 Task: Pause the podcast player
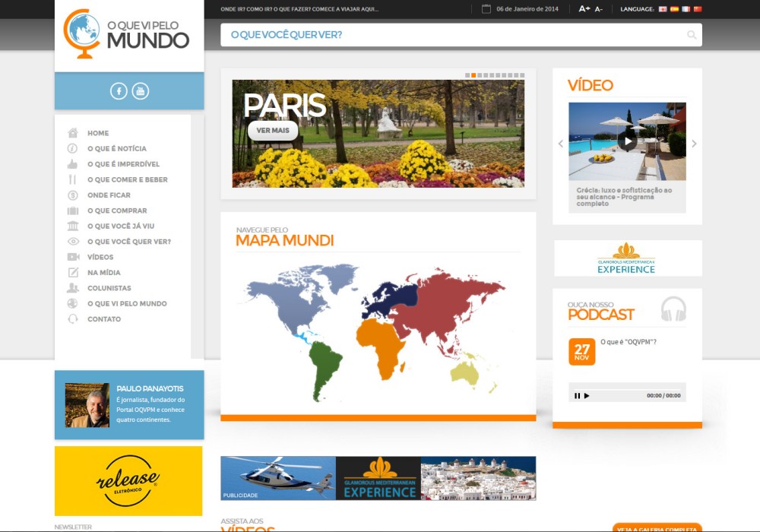point(577,395)
